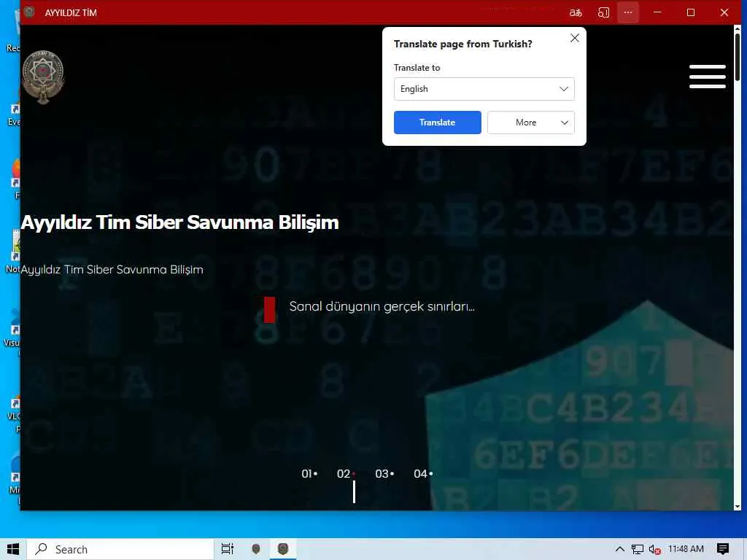Maximize the AYYILDIZ TİM window
The image size is (747, 560).
(691, 12)
